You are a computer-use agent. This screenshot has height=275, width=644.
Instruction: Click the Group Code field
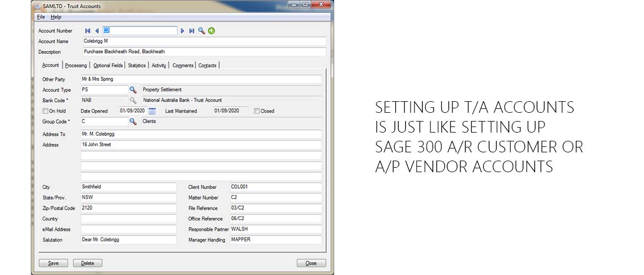tap(105, 122)
